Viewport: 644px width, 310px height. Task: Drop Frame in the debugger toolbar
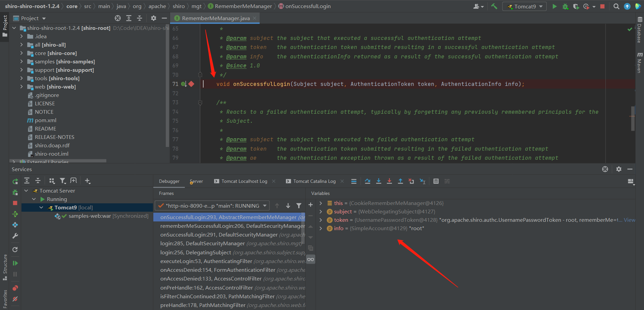[x=411, y=181]
